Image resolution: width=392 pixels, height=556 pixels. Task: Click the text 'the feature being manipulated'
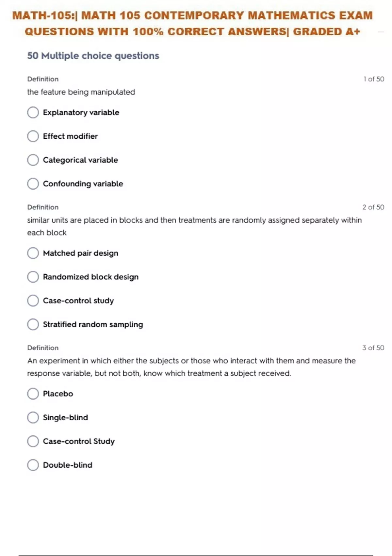pyautogui.click(x=81, y=92)
